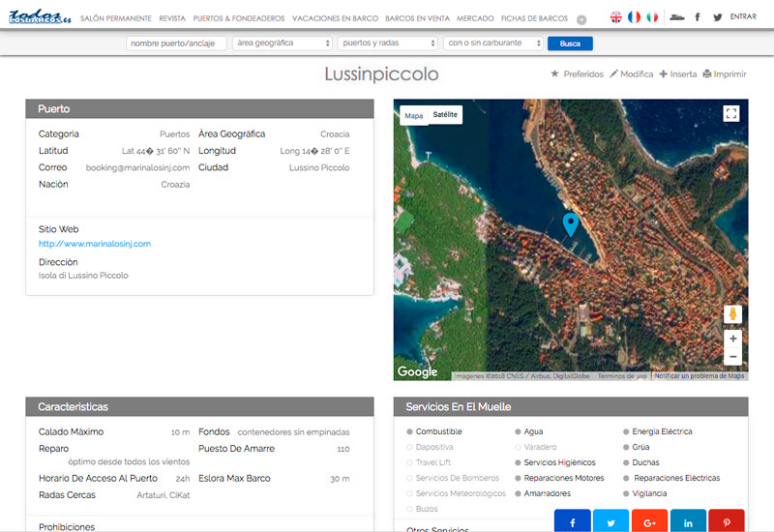The height and width of the screenshot is (532, 774).
Task: Switch site language to Italian flag
Action: pos(652,17)
